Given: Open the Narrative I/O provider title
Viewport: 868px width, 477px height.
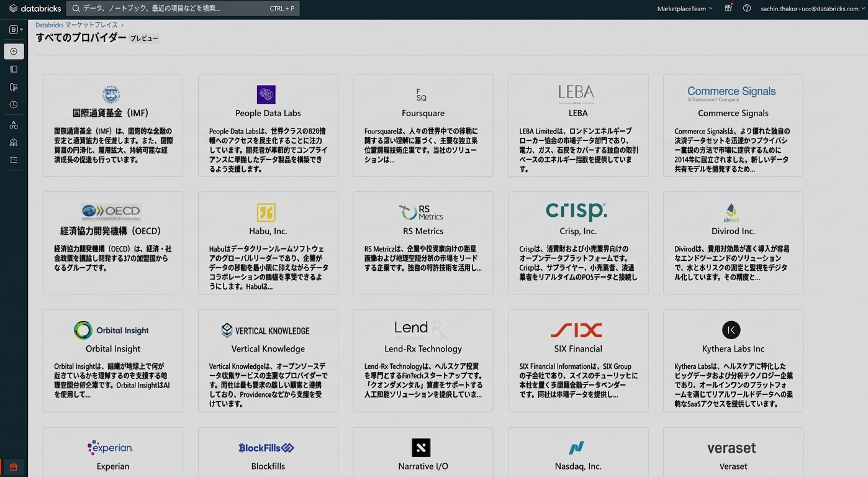Looking at the screenshot, I should pos(423,466).
